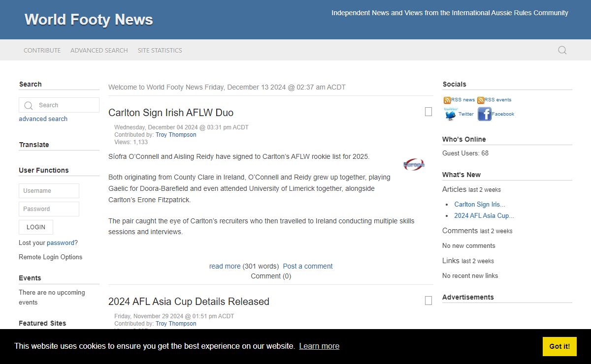
Task: Open the Facebook text link
Action: (x=503, y=114)
